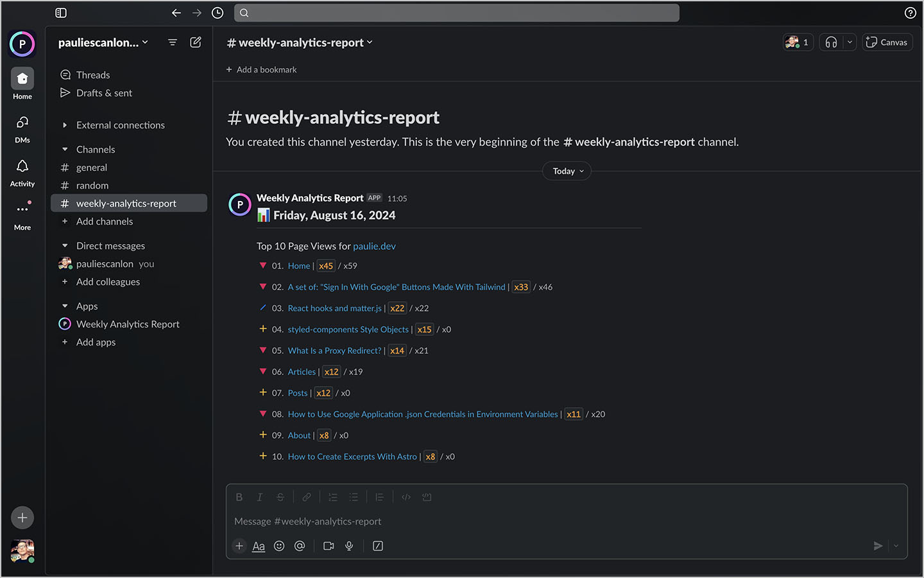
Task: Toggle the huddle headphones switch
Action: [830, 41]
